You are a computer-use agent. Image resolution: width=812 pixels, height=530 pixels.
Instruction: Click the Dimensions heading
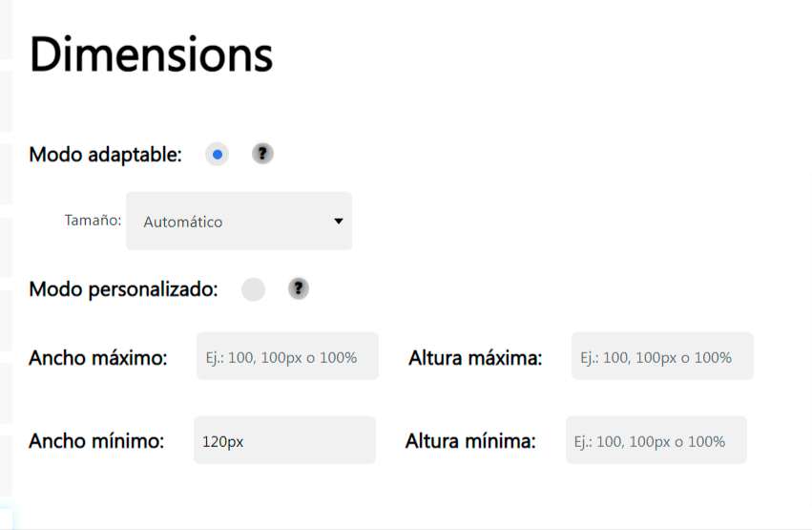pyautogui.click(x=151, y=53)
